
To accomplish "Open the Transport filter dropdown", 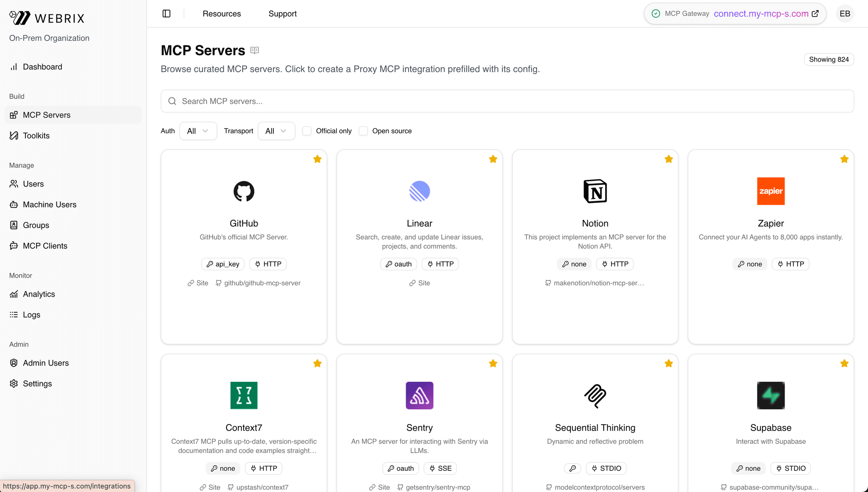I will 276,131.
